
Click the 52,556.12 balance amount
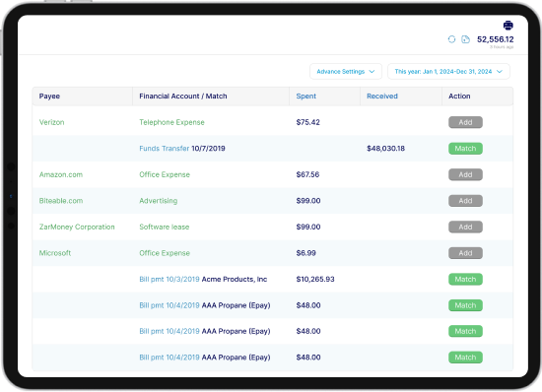tap(495, 39)
